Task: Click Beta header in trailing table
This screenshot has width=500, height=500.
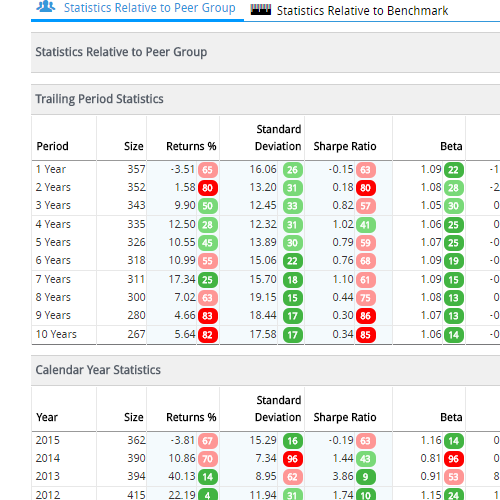Action: pyautogui.click(x=451, y=146)
